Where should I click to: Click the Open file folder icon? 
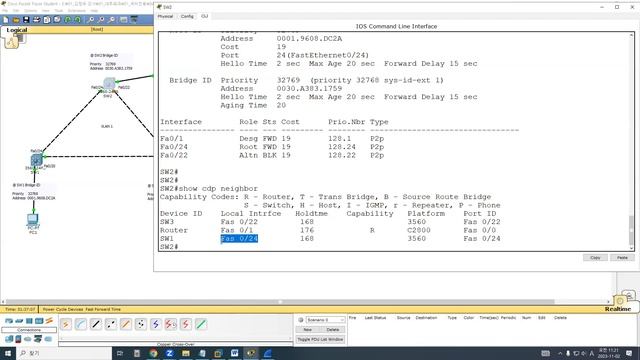[16, 20]
